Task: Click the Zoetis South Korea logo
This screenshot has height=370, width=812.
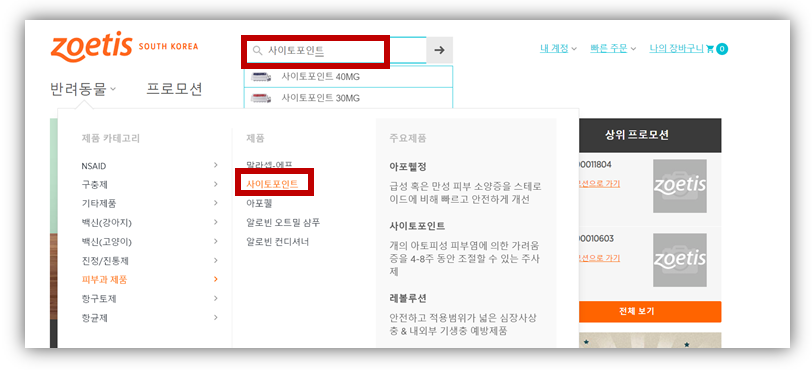Action: (x=124, y=47)
